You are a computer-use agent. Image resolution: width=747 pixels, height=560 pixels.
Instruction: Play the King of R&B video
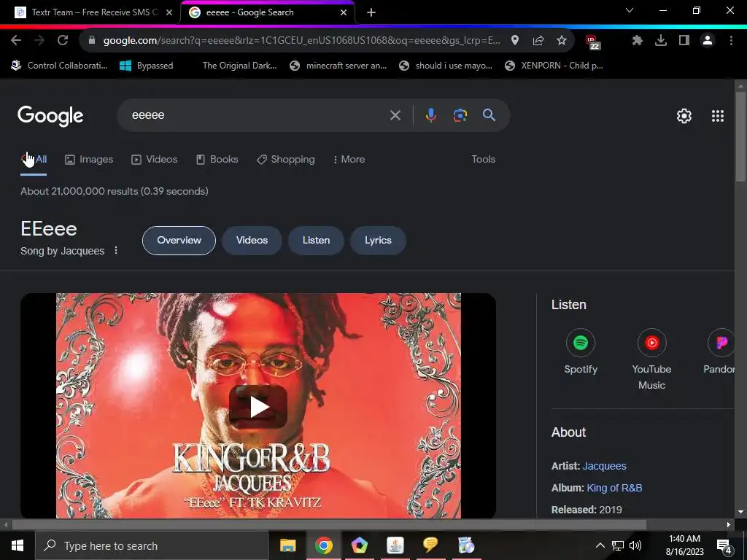258,407
